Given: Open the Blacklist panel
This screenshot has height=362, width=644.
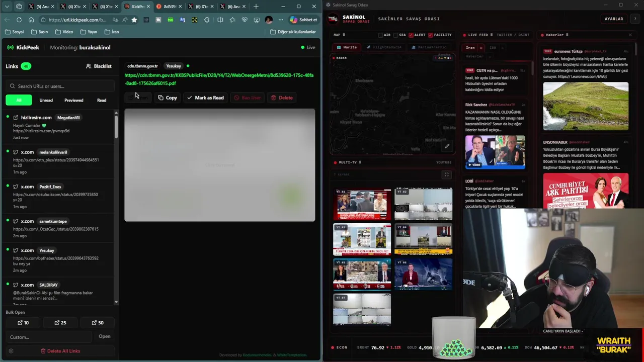Looking at the screenshot, I should (x=99, y=66).
